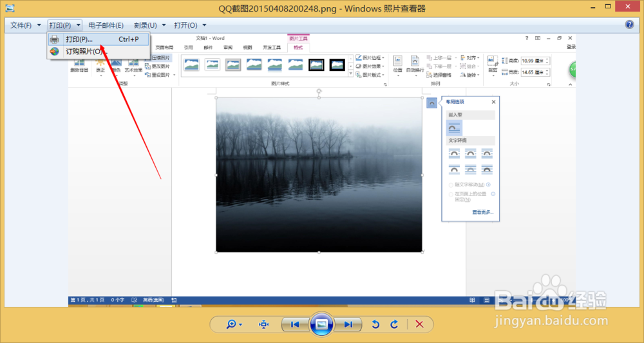
Task: Click 下移一层 in the Word ribbon
Action: click(442, 66)
